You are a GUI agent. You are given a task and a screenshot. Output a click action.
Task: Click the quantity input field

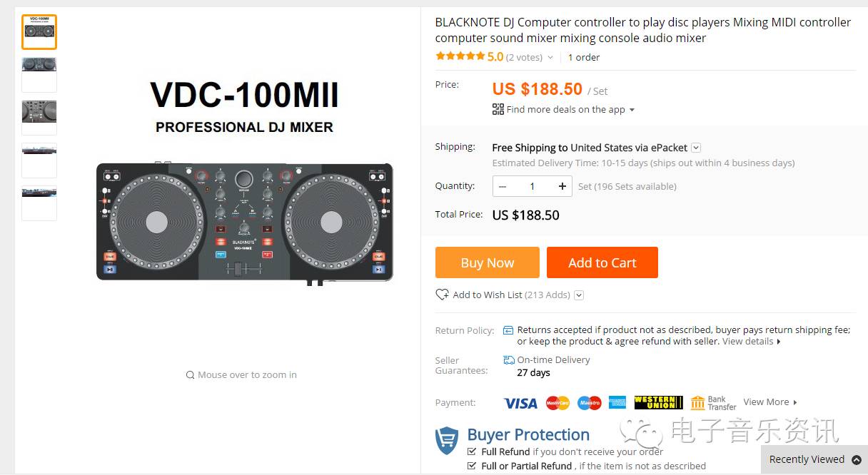click(532, 186)
